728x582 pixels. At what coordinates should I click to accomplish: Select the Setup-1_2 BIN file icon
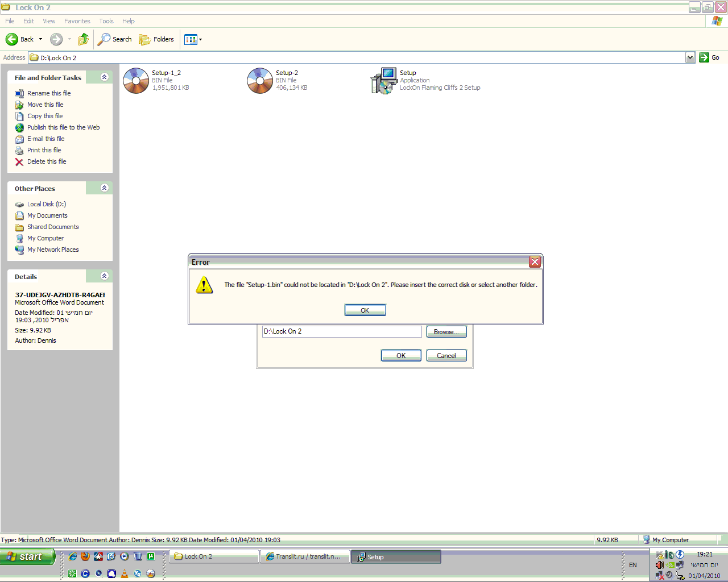point(136,81)
